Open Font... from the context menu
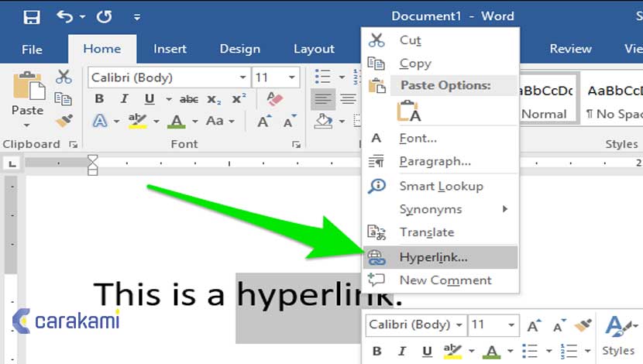Image resolution: width=643 pixels, height=364 pixels. coord(441,138)
